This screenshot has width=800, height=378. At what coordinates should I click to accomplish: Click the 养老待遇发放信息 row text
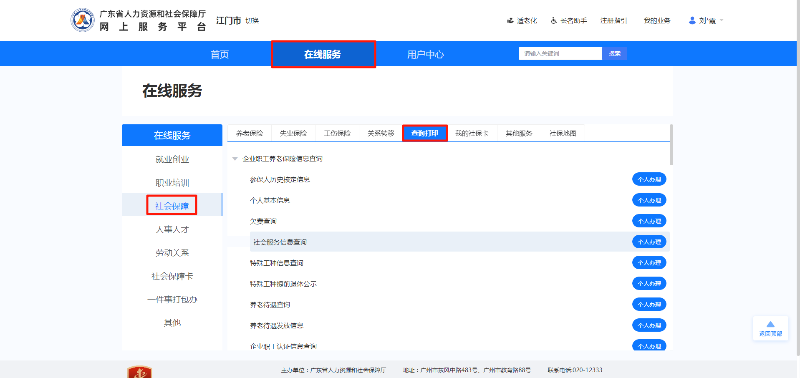click(x=277, y=325)
